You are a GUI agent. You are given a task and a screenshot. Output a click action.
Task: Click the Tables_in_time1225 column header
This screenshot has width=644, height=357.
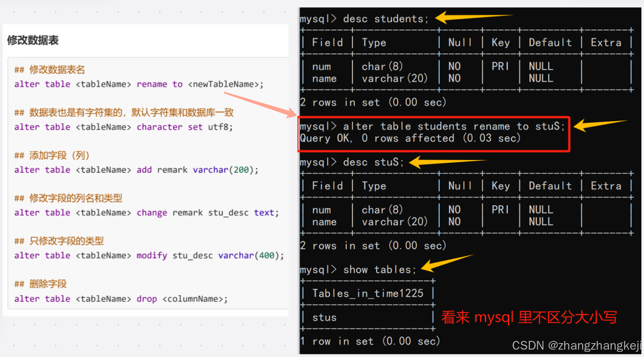(x=368, y=294)
